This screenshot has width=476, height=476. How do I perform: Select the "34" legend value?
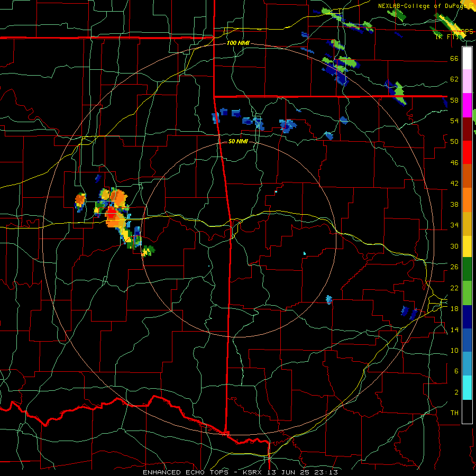(x=454, y=225)
